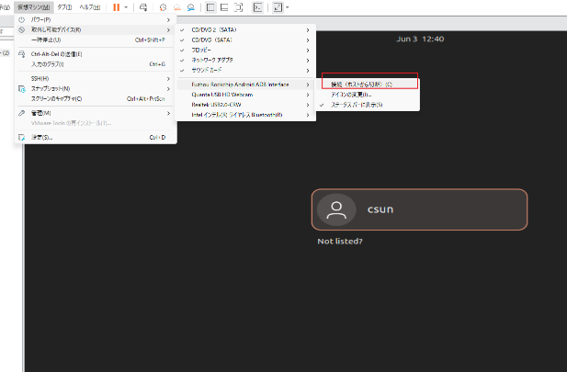Click the Not listed? link
Image resolution: width=567 pixels, height=372 pixels.
click(340, 241)
